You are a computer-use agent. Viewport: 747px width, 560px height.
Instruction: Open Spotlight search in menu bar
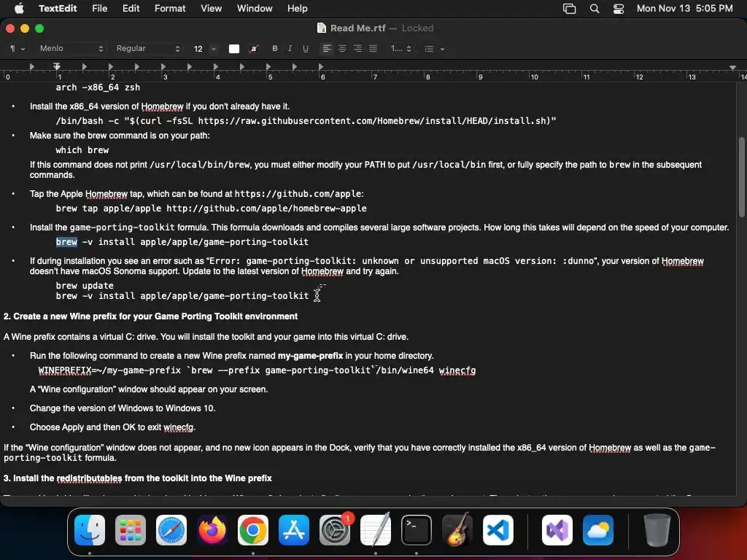595,9
